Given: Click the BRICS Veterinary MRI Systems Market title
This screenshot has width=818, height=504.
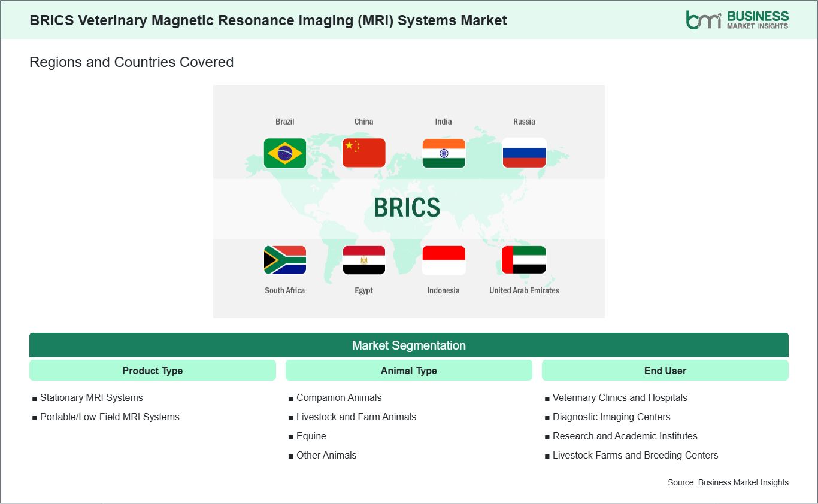Looking at the screenshot, I should click(x=268, y=20).
